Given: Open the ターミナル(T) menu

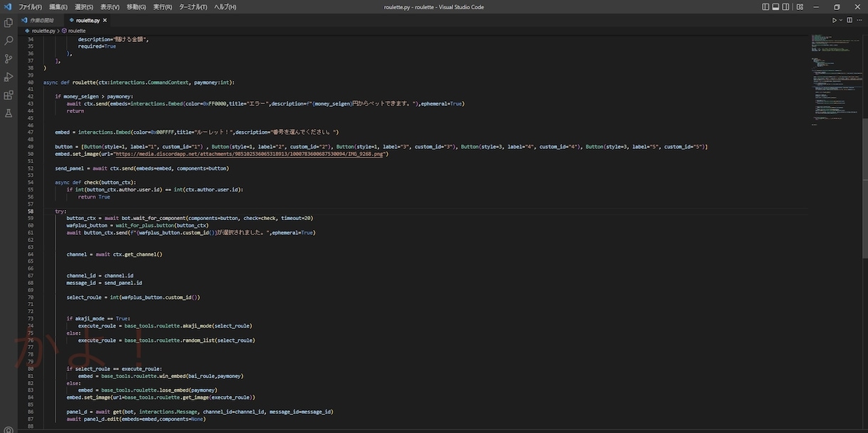Looking at the screenshot, I should (x=193, y=6).
